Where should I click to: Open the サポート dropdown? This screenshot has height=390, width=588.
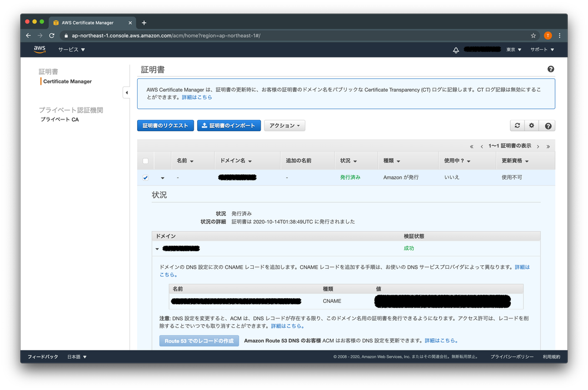click(x=542, y=49)
